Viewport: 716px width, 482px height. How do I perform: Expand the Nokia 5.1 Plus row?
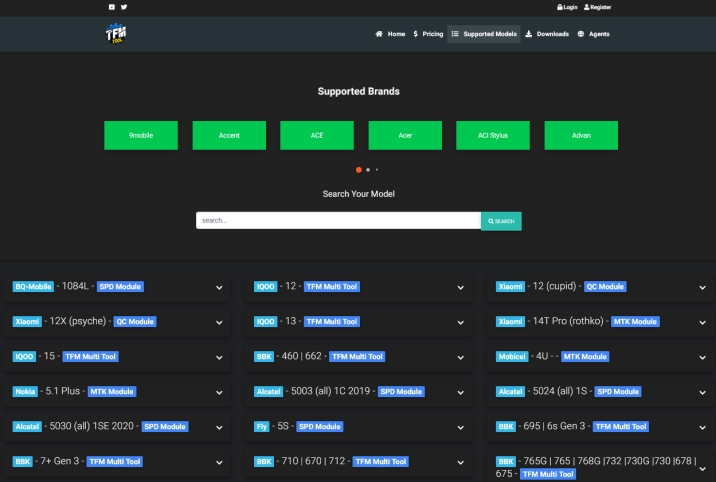(x=117, y=392)
